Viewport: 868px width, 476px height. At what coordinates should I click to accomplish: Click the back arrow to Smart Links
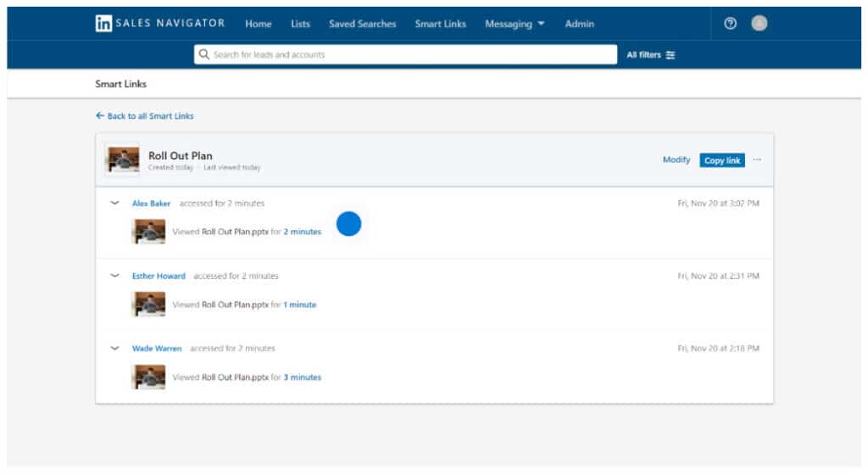(x=100, y=115)
